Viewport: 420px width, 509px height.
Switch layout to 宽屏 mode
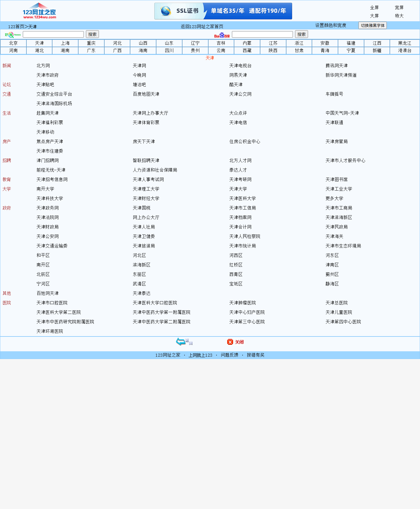(399, 8)
